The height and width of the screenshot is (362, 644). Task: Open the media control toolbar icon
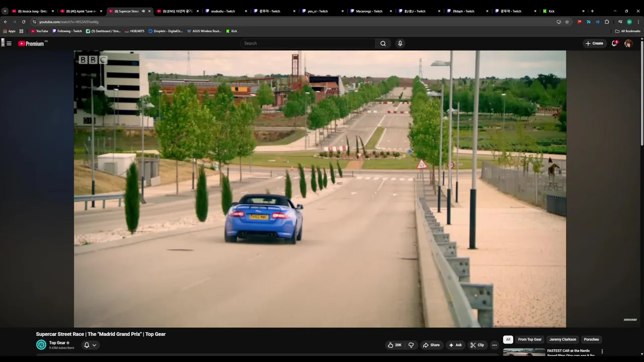(x=620, y=22)
